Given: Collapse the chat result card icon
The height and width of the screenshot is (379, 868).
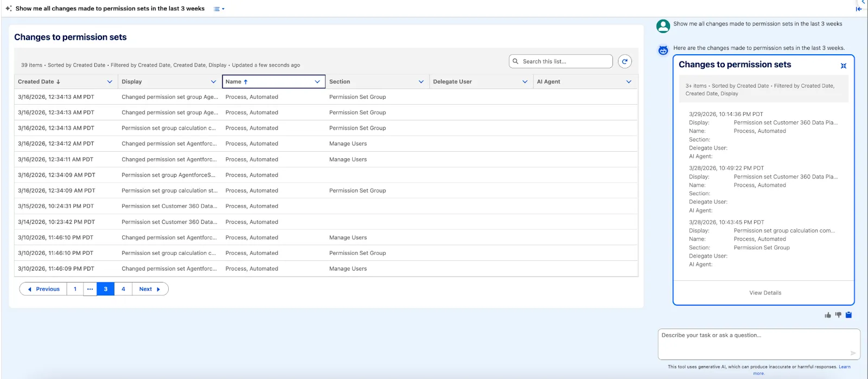Looking at the screenshot, I should pyautogui.click(x=844, y=66).
